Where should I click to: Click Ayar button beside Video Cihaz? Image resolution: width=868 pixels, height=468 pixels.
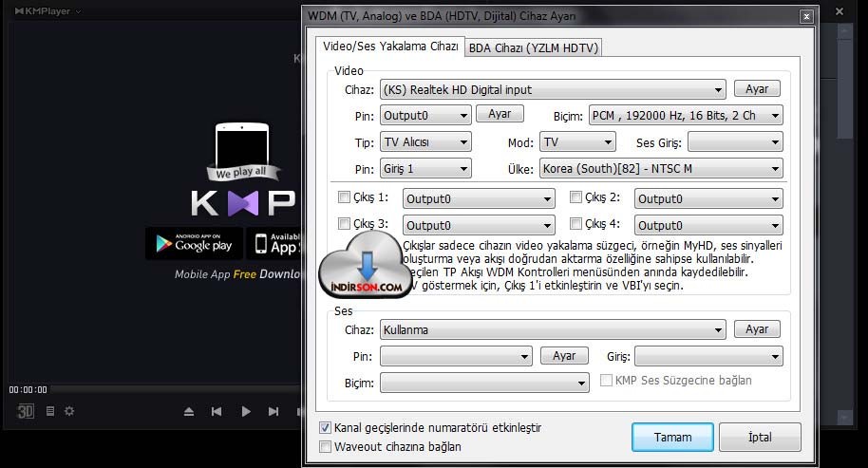[757, 89]
